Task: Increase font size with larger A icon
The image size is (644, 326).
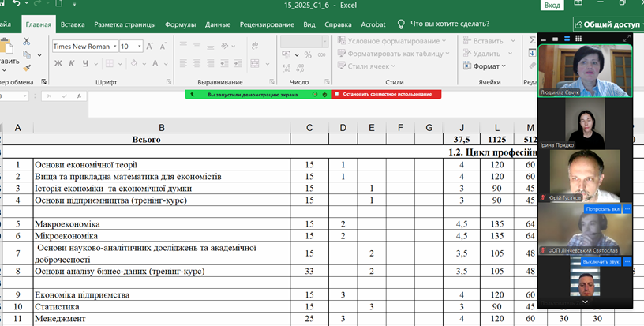Action: (150, 47)
